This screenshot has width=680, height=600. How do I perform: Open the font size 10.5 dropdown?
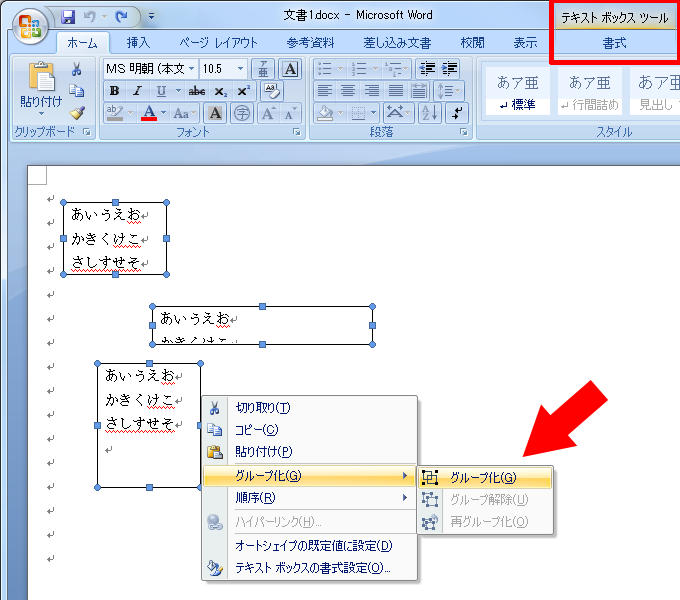(240, 68)
